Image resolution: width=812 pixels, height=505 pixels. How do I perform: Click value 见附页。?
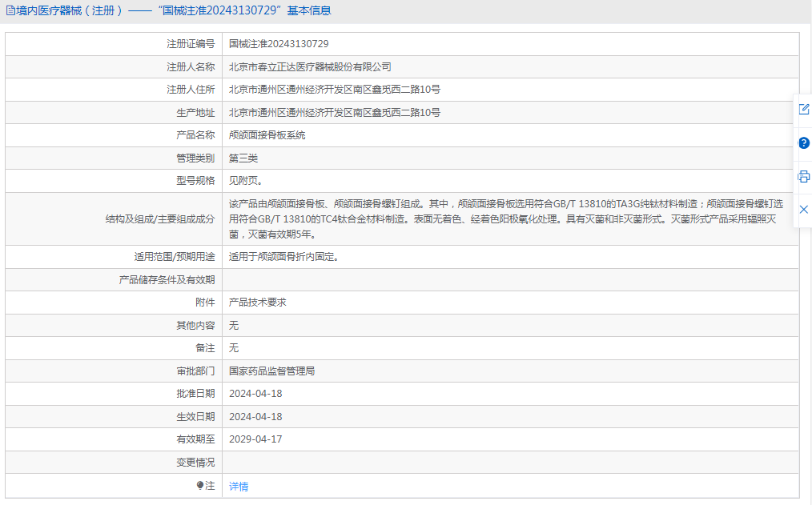(246, 181)
